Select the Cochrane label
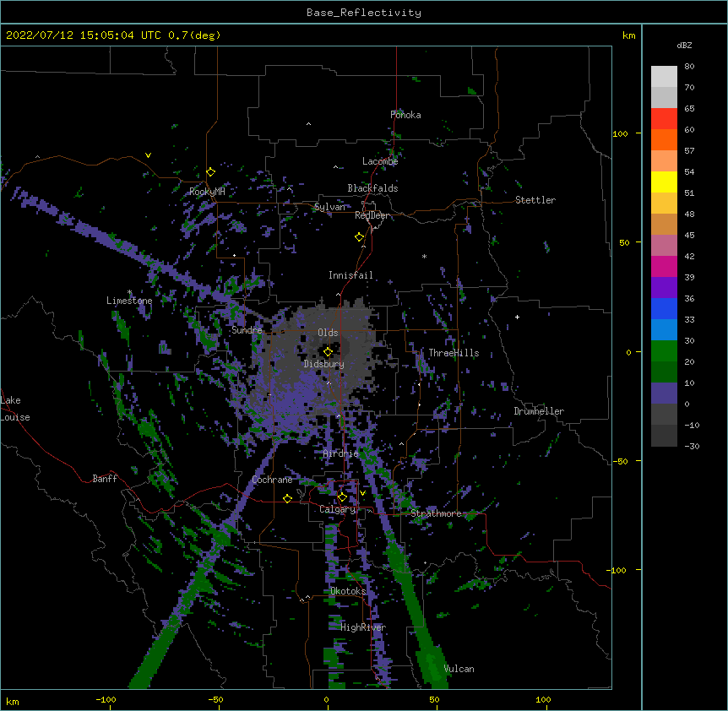The height and width of the screenshot is (711, 728). pos(272,480)
